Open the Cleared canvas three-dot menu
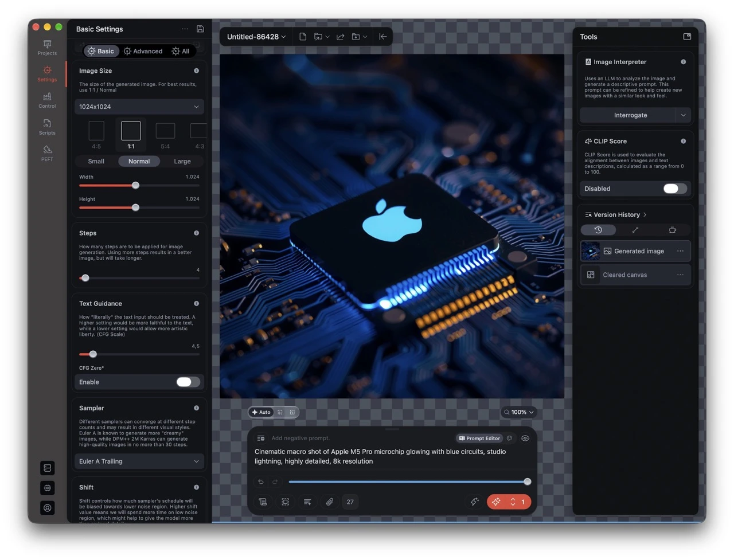This screenshot has width=734, height=560. click(x=680, y=275)
